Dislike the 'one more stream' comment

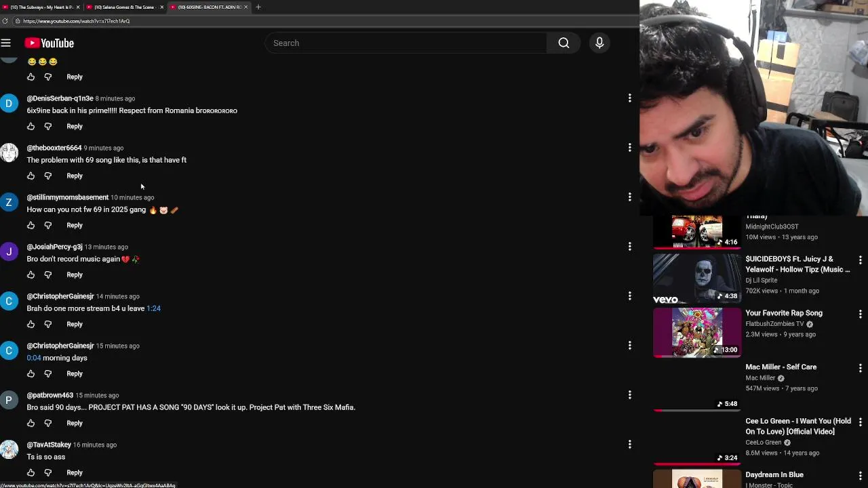tap(47, 324)
